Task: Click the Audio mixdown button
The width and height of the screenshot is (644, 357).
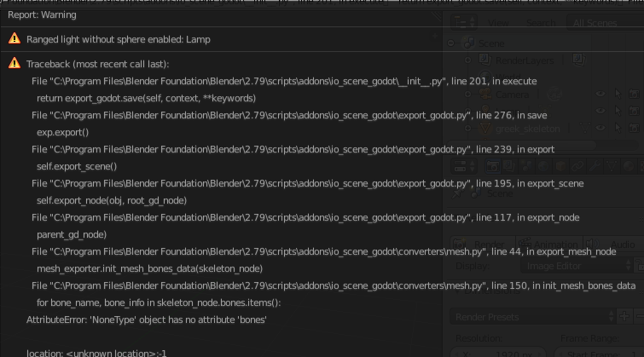Action: pyautogui.click(x=613, y=245)
